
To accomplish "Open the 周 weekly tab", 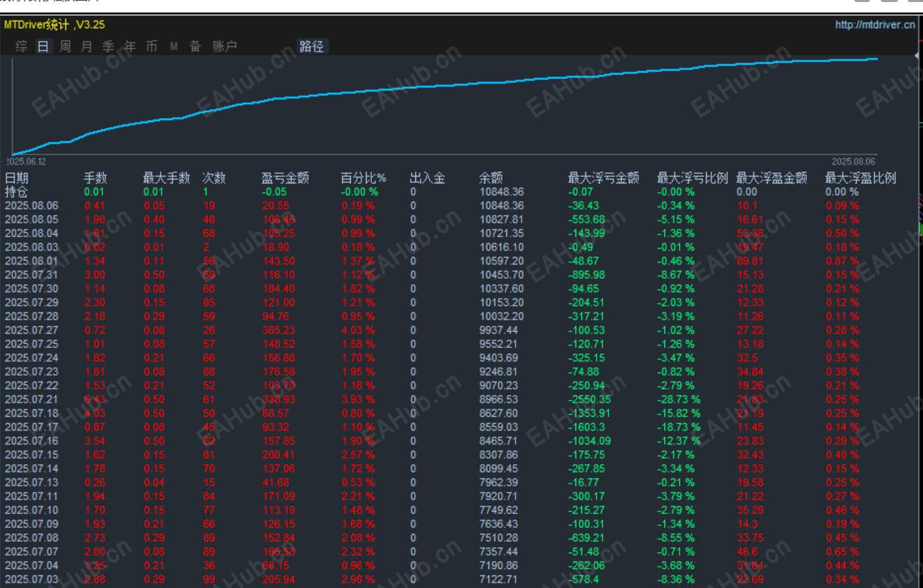I will coord(65,46).
